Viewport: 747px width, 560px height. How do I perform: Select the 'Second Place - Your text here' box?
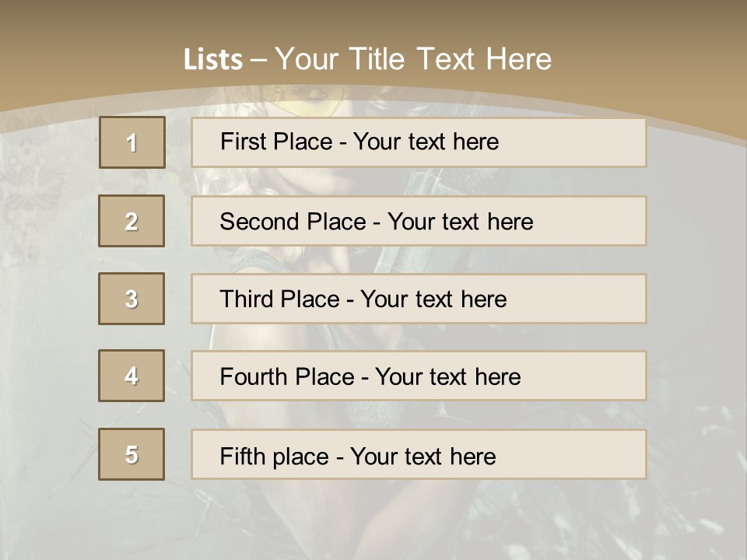[x=419, y=221]
